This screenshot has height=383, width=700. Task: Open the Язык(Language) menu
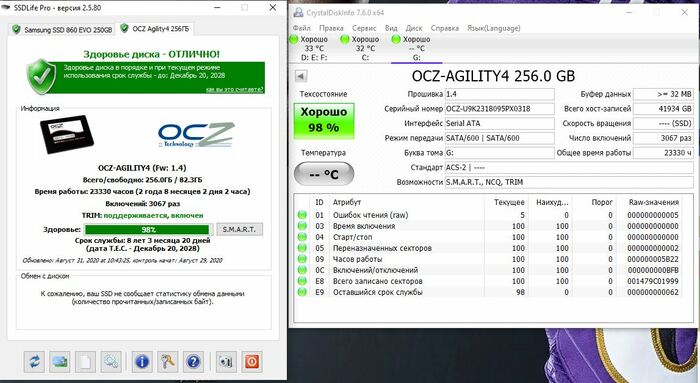tap(494, 28)
